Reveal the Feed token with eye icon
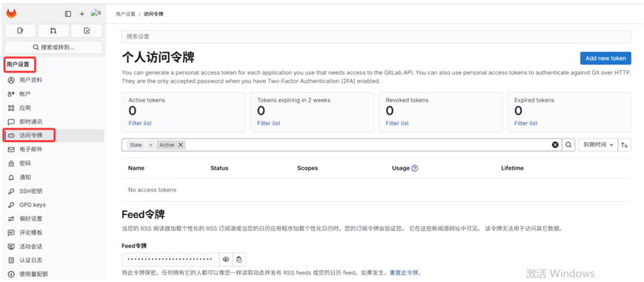The width and height of the screenshot is (644, 282). 226,259
